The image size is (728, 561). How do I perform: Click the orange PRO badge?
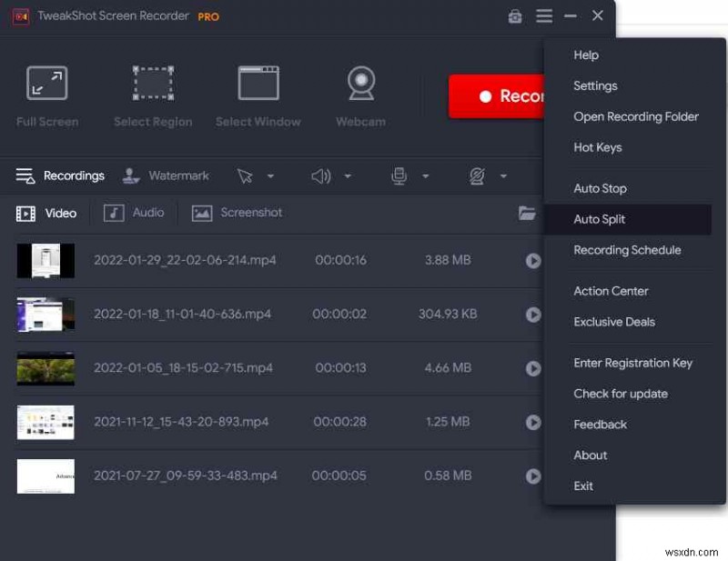(208, 17)
